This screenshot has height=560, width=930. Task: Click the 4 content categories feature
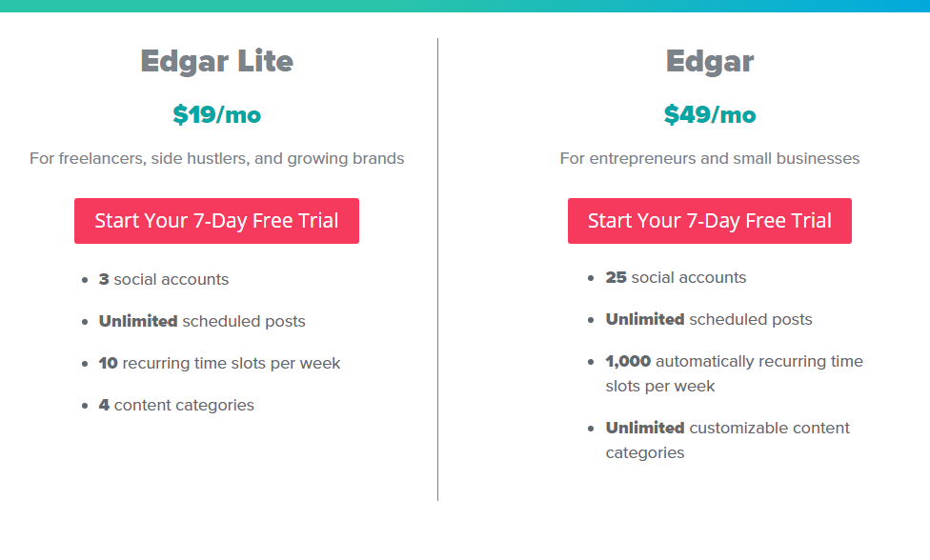coord(176,406)
